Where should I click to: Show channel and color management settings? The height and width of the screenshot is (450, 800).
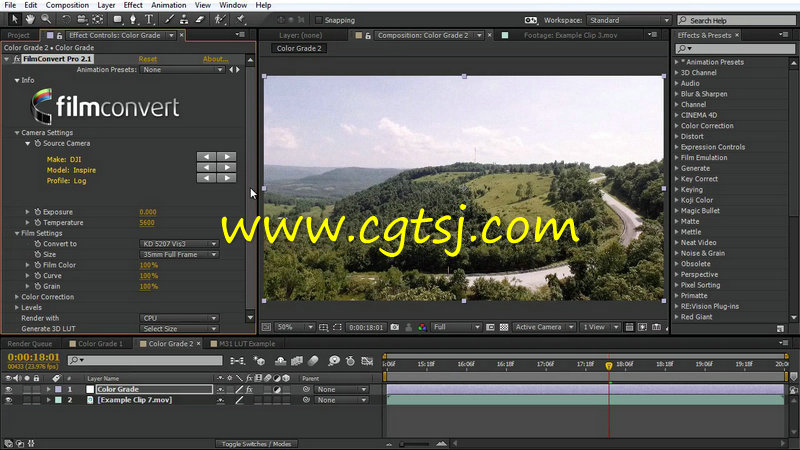tap(422, 327)
